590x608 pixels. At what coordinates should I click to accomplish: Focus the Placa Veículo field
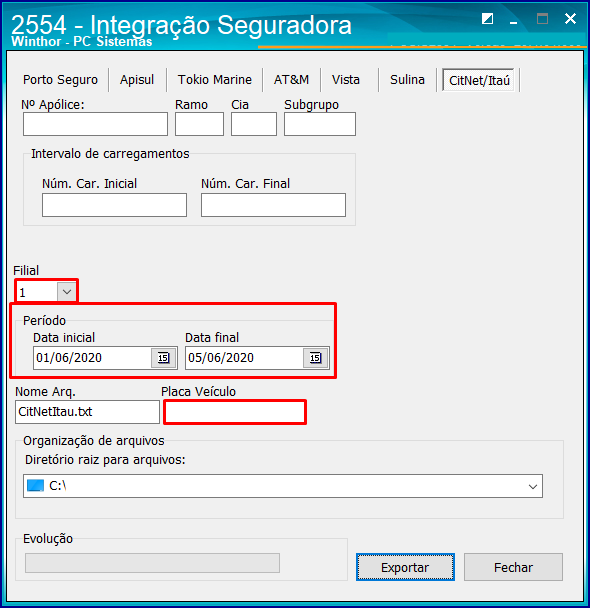pyautogui.click(x=235, y=412)
